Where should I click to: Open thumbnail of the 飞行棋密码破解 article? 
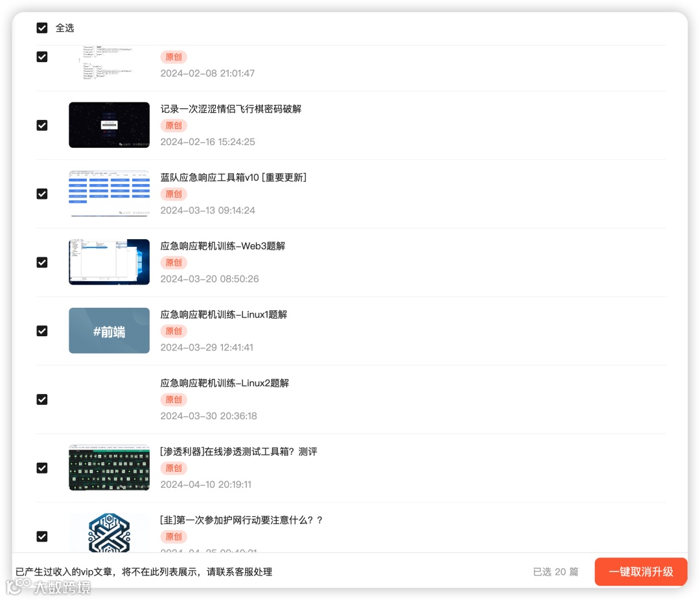tap(110, 125)
